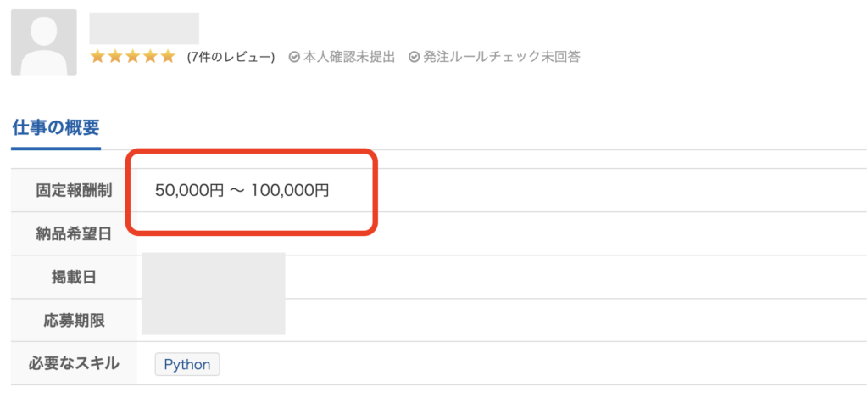
Task: Click the 納品希望日 row label
Action: click(x=74, y=233)
